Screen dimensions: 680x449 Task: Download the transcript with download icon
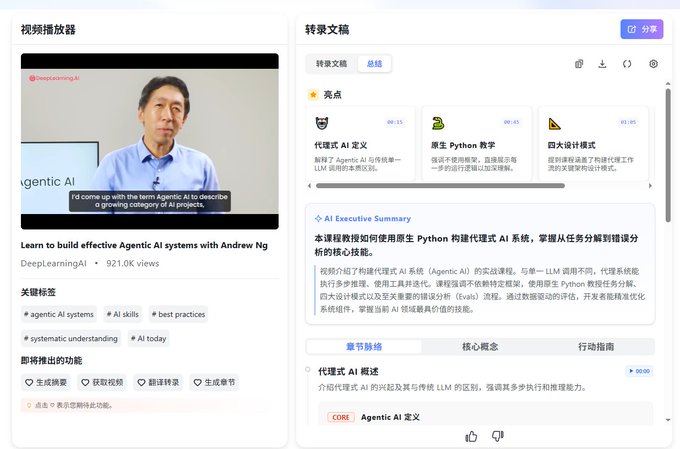(x=602, y=64)
